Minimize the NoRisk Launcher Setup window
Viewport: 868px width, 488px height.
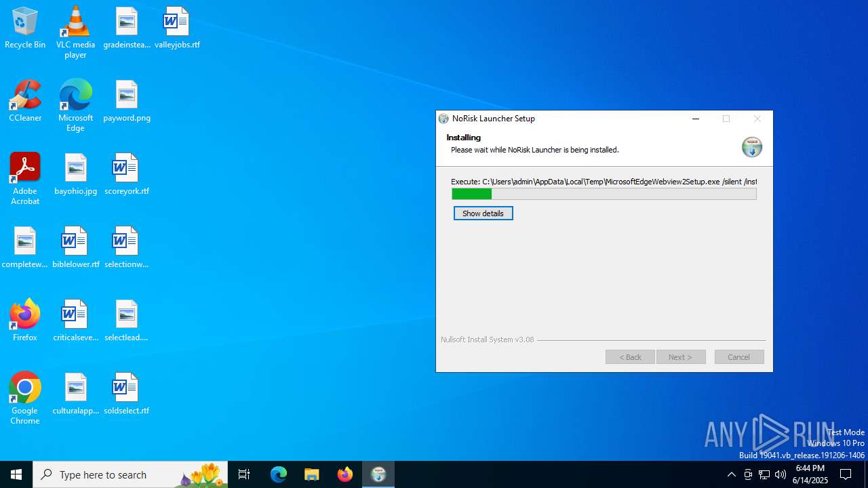tap(695, 119)
